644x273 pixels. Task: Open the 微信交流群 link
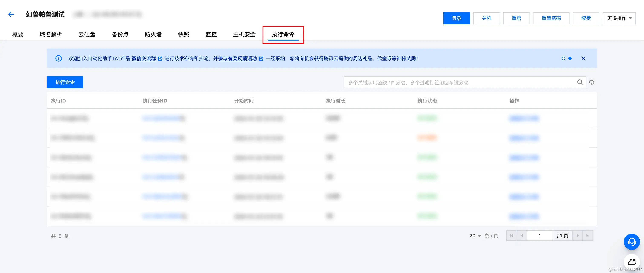click(x=144, y=58)
